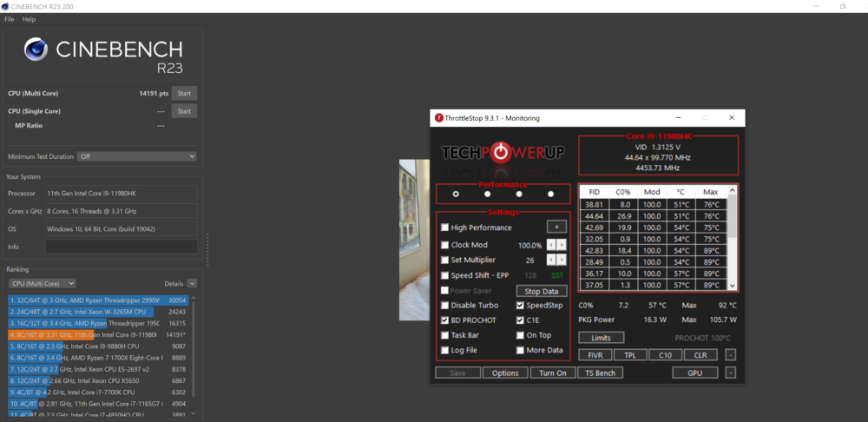Screen dimensions: 868x422
Task: Click the Set Multiplier increase arrow
Action: [562, 260]
